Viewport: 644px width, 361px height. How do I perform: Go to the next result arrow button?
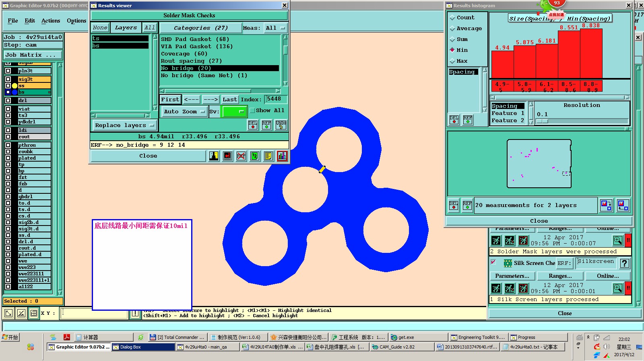click(x=211, y=100)
